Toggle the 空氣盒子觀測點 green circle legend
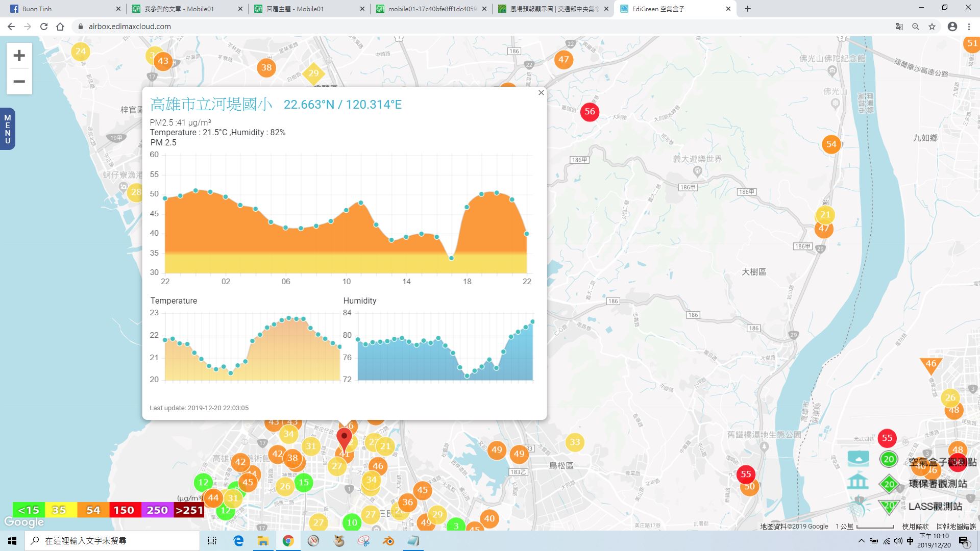980x551 pixels. [x=889, y=459]
